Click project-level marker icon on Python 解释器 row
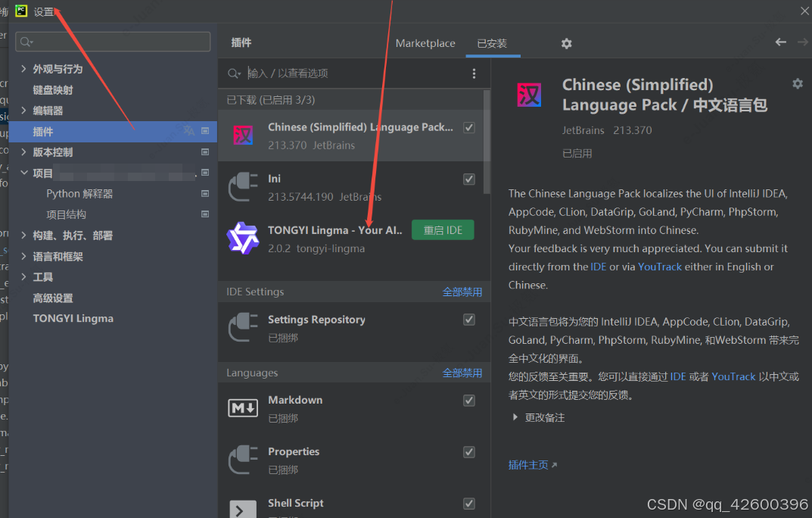 205,193
